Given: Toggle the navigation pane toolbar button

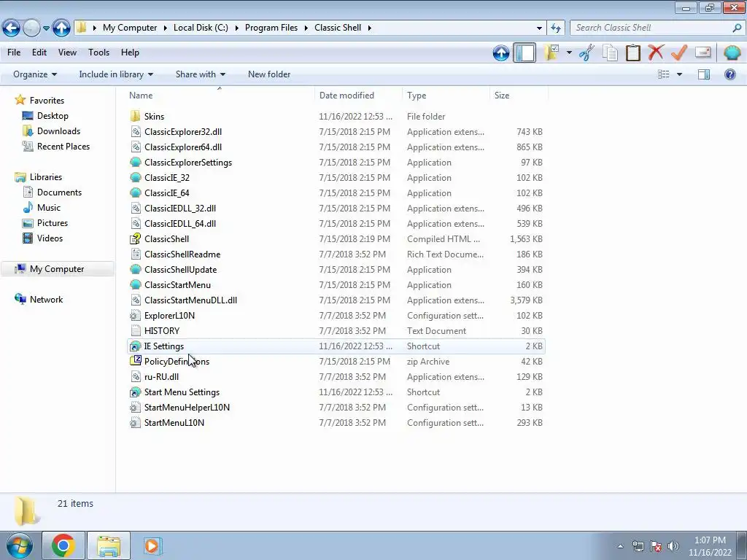Looking at the screenshot, I should [525, 52].
